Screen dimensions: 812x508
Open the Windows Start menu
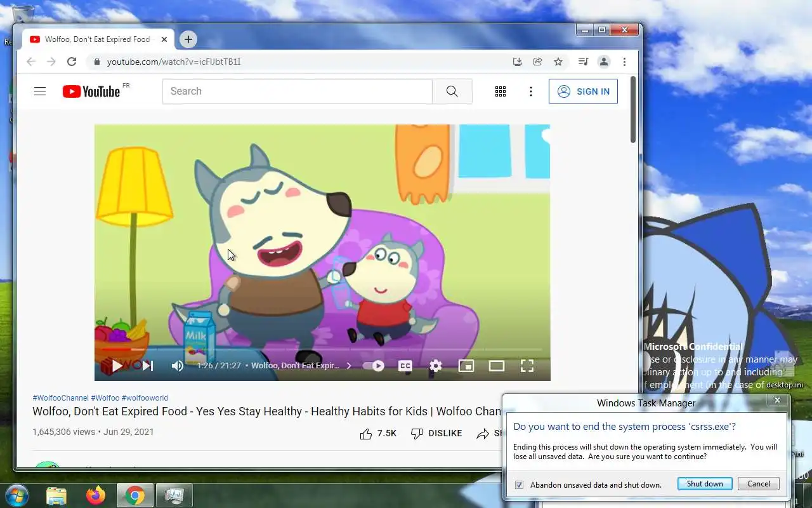click(16, 495)
